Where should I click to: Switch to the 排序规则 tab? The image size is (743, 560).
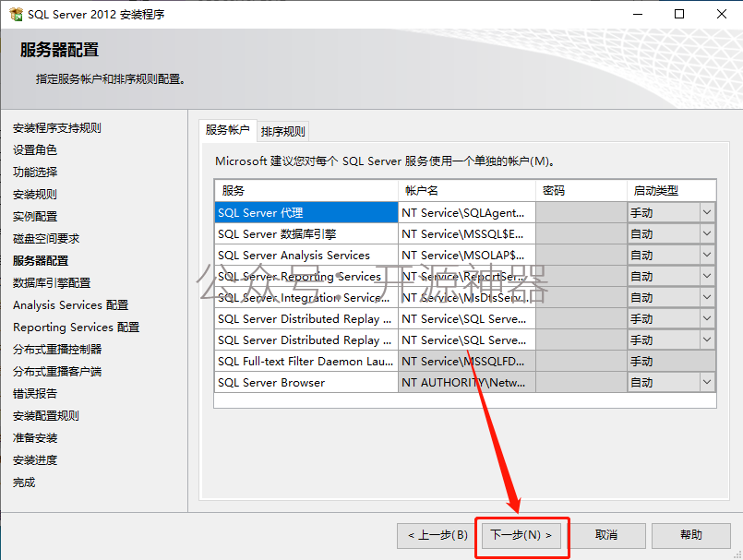click(282, 131)
